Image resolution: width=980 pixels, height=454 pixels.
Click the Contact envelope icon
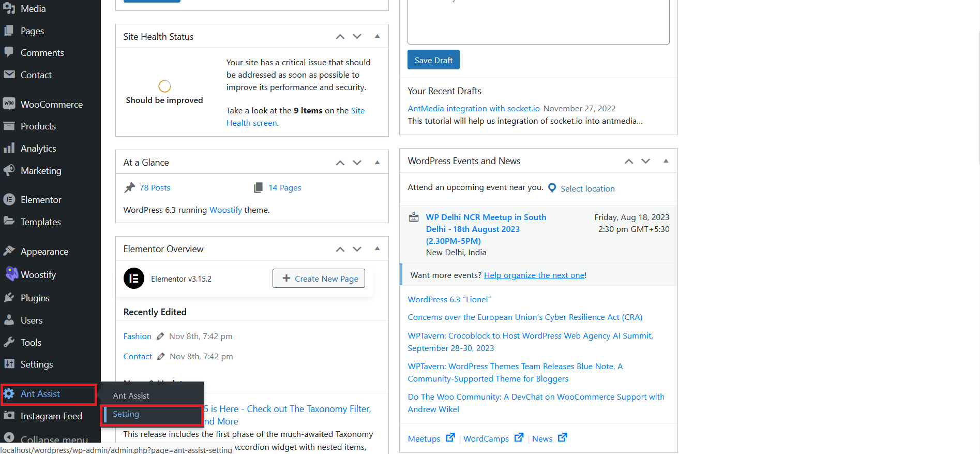[x=9, y=75]
